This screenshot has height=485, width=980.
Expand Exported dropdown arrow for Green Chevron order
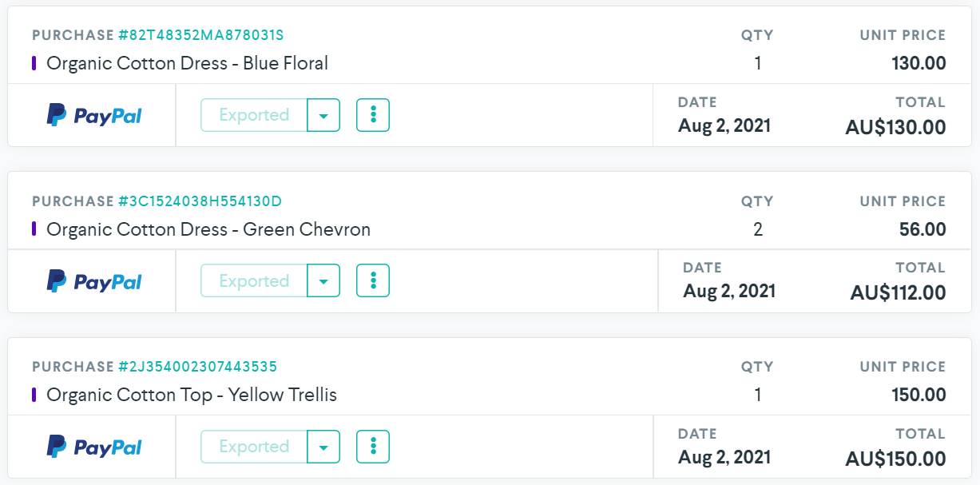pyautogui.click(x=323, y=281)
